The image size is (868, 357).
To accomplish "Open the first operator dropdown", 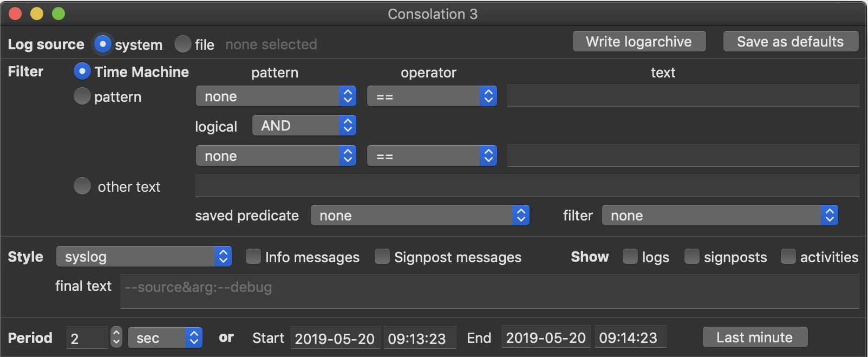I will (432, 96).
